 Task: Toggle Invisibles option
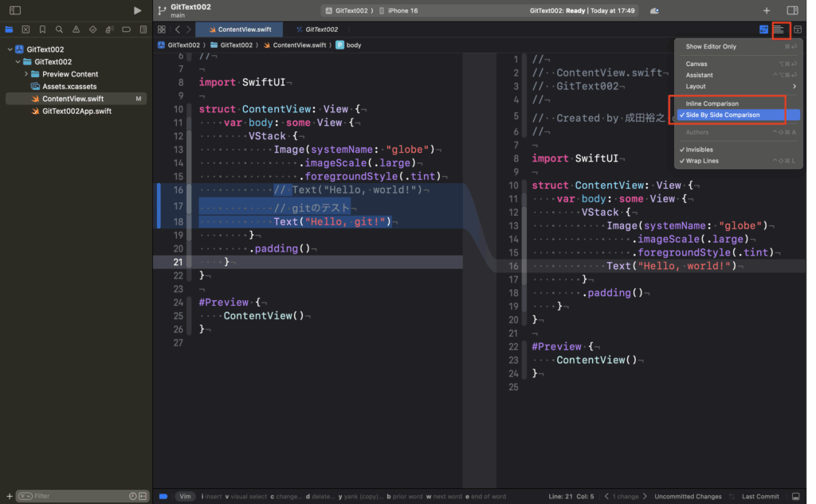tap(739, 150)
